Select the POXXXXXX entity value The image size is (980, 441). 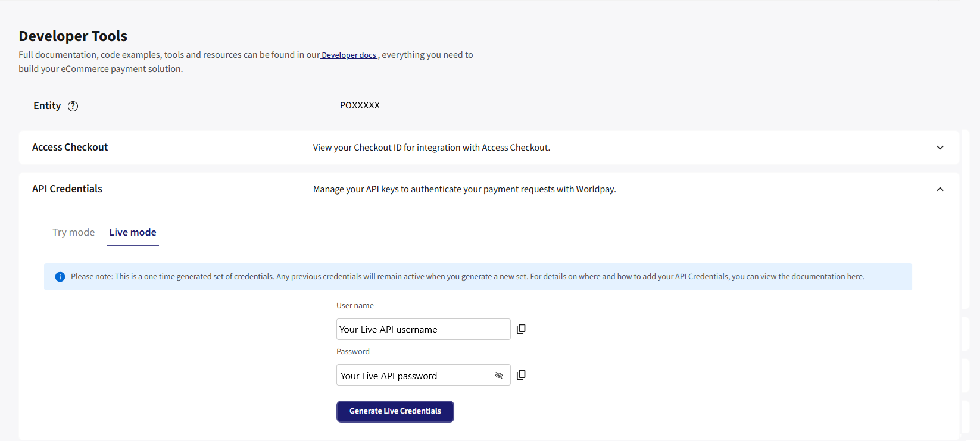[360, 105]
